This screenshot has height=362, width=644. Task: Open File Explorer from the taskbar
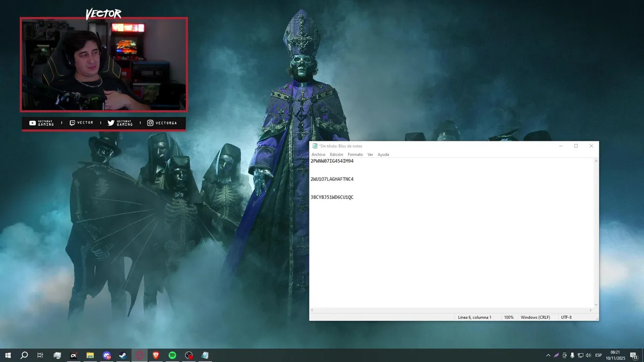tap(90, 355)
